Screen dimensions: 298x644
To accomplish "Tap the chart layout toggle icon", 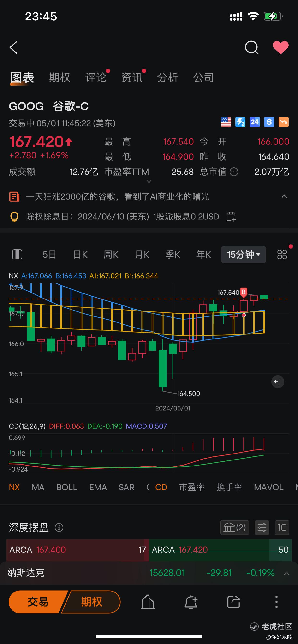I will [x=17, y=254].
